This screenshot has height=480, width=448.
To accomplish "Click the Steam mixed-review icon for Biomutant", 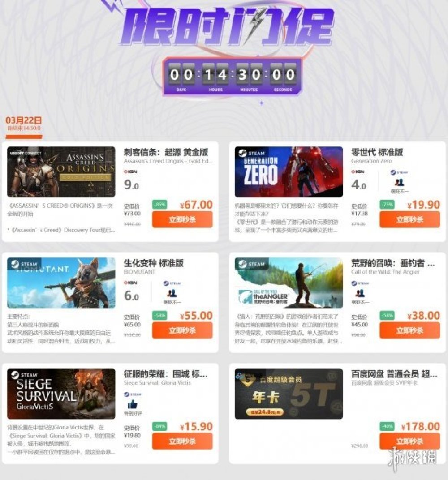I will click(x=172, y=294).
